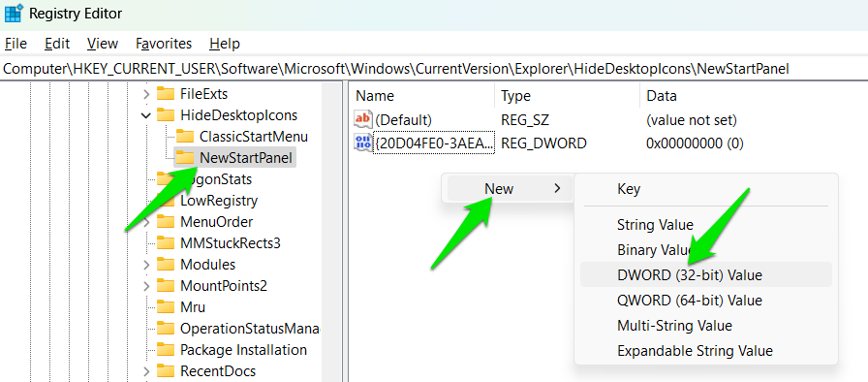Choose DWORD (32-bit) Value

[706, 274]
